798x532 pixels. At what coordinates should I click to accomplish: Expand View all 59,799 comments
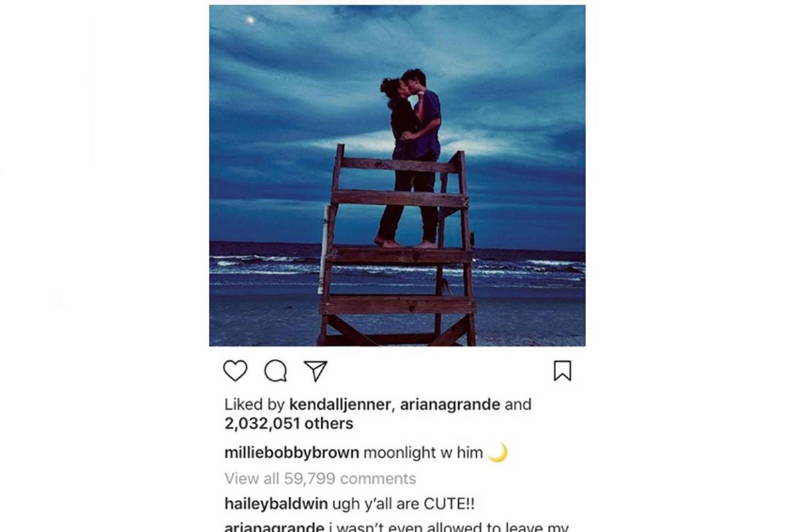pyautogui.click(x=320, y=479)
